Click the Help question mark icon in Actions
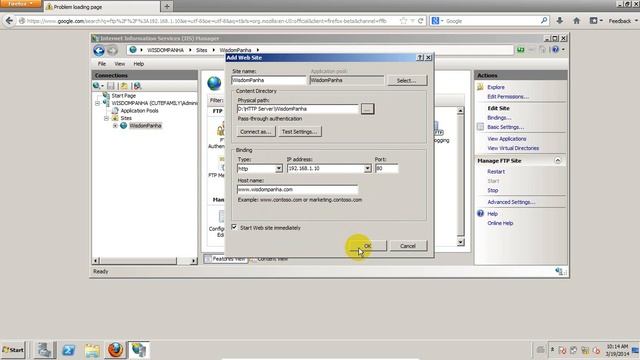The height and width of the screenshot is (360, 640). point(480,213)
